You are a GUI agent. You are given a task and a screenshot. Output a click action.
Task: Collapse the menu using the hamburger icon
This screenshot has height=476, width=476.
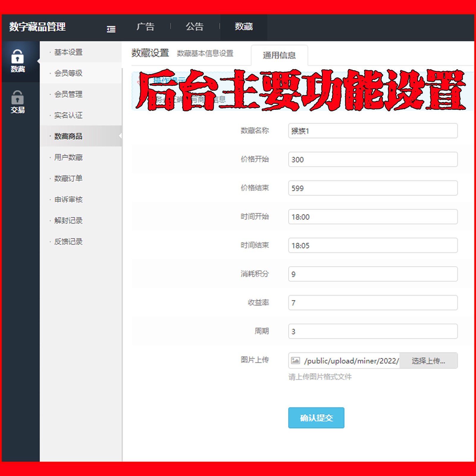click(x=111, y=27)
